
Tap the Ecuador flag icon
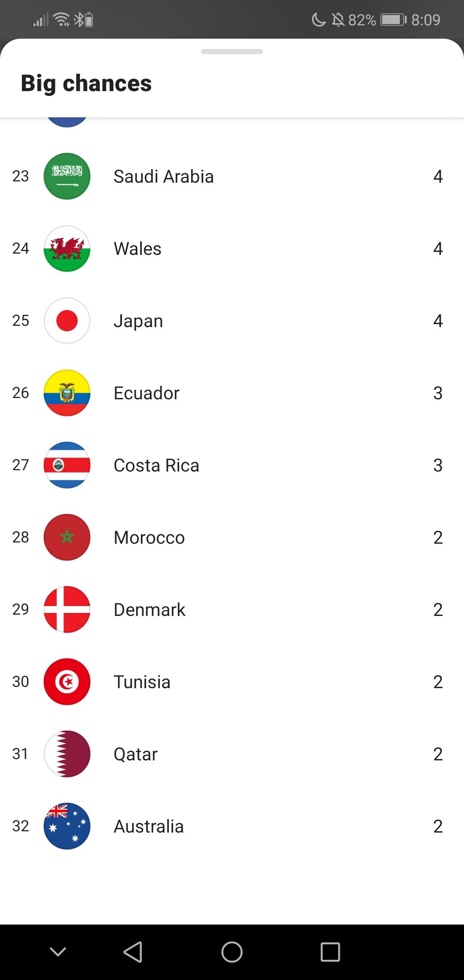pos(67,393)
